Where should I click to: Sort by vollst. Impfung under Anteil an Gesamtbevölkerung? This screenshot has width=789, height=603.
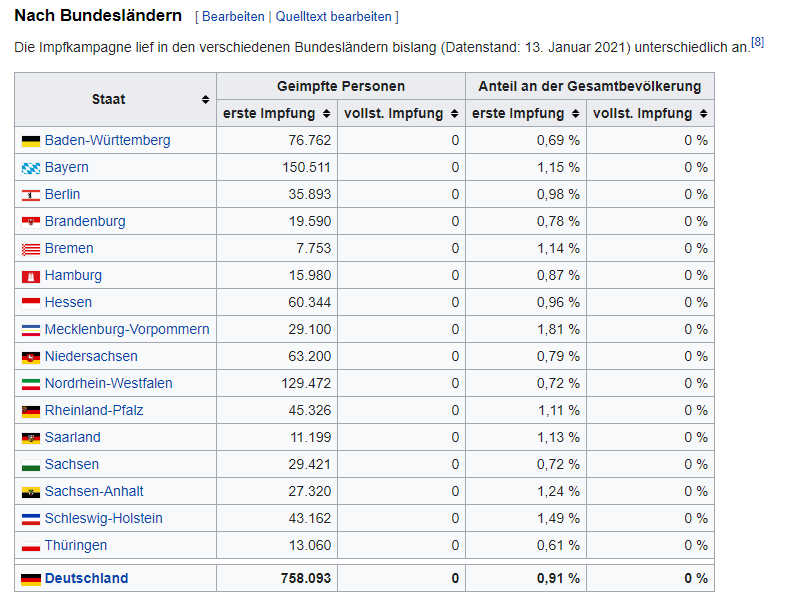pyautogui.click(x=703, y=114)
